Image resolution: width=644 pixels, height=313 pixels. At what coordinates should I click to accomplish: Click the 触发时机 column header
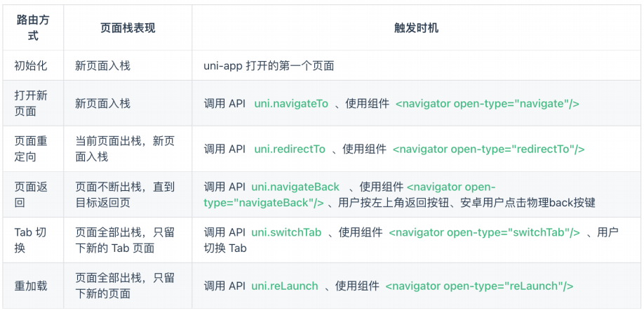click(x=416, y=27)
